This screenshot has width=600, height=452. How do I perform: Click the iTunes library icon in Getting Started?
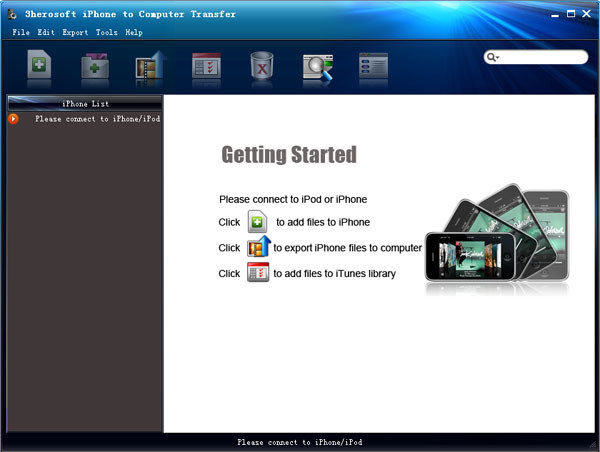pos(258,272)
